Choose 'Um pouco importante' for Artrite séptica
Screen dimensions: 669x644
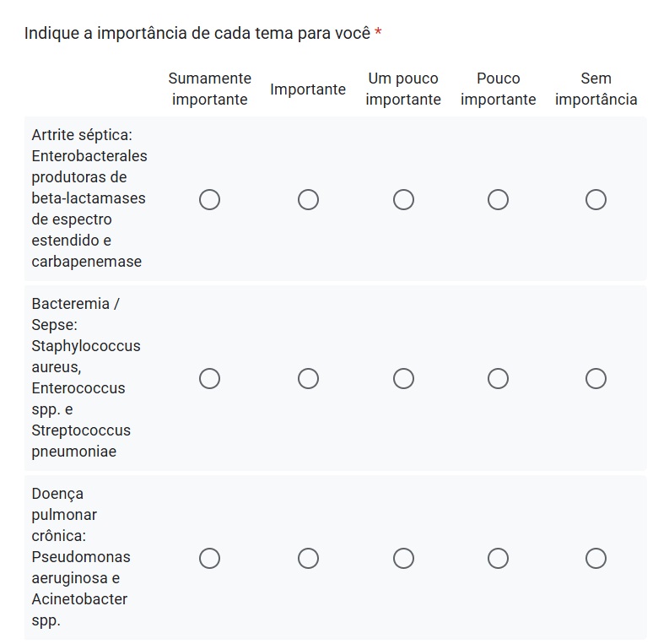point(403,200)
